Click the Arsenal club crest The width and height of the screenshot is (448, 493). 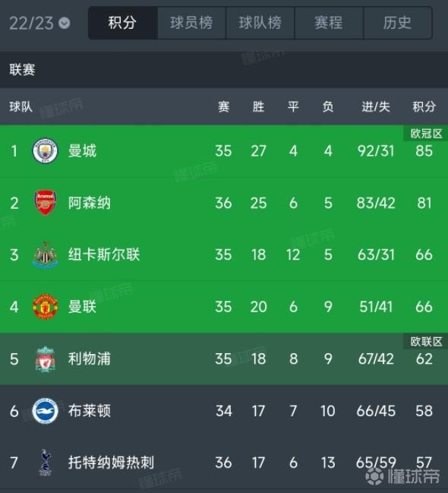point(46,203)
